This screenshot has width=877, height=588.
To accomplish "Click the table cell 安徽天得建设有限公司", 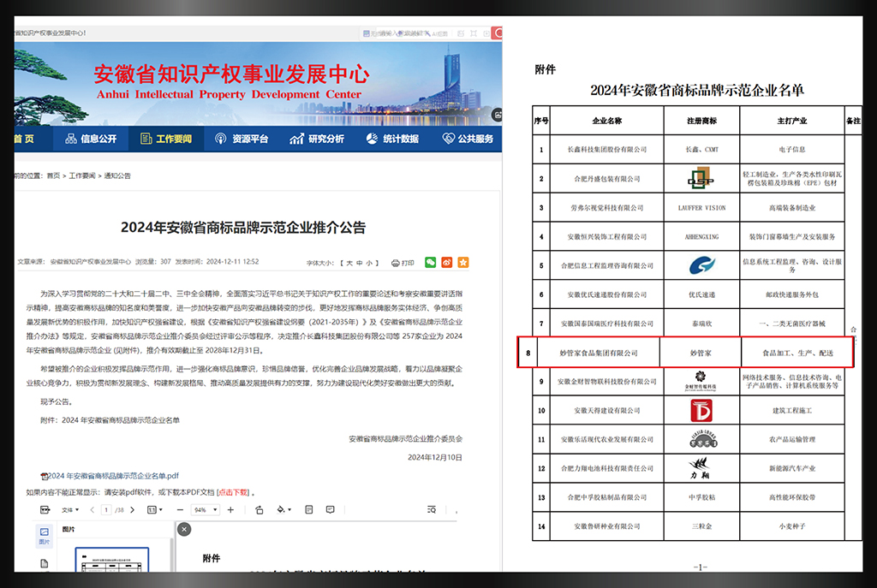I will tap(607, 411).
